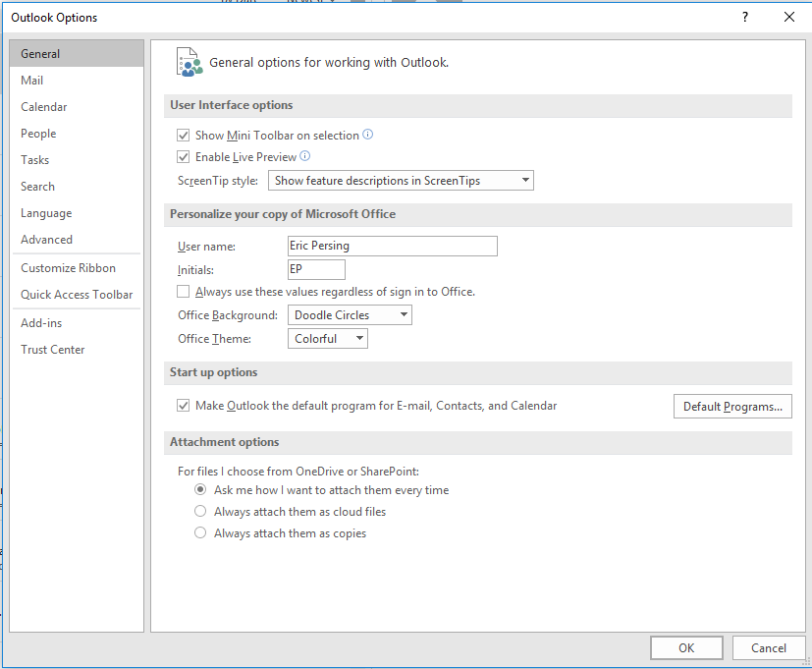Check Always use these values option
Screen dimensions: 812x669
tap(184, 292)
